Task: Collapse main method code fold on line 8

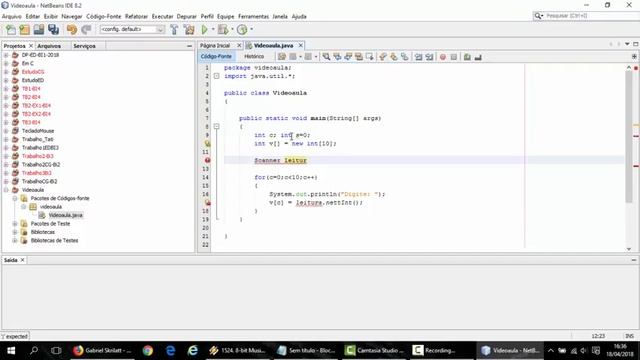Action: coord(217,127)
